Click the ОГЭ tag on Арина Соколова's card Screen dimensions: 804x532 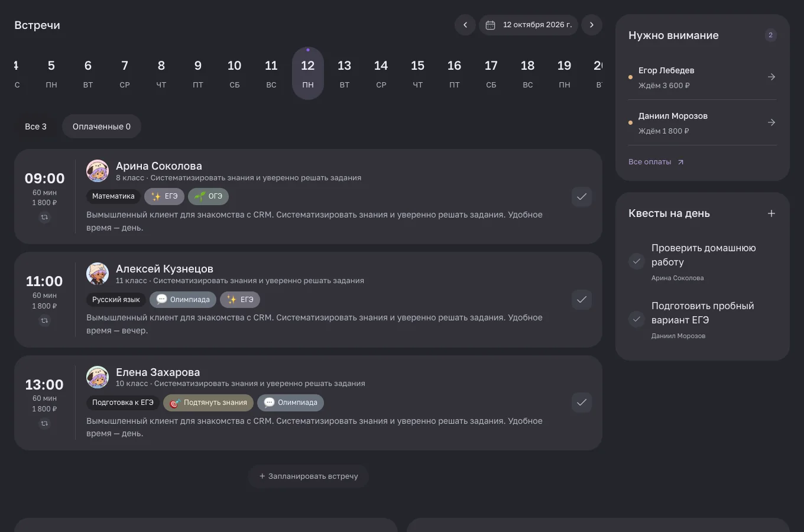click(x=208, y=196)
